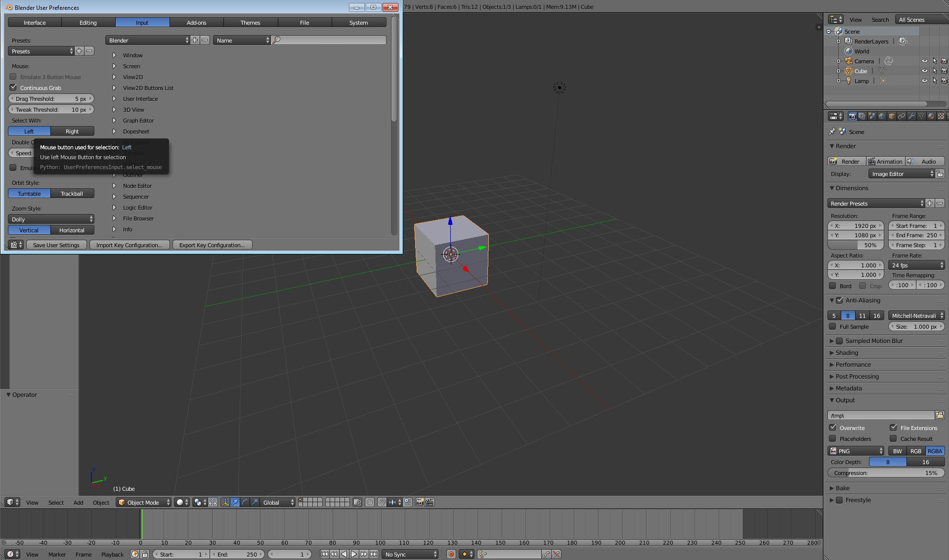Click Import Key Configuration button
The height and width of the screenshot is (560, 949).
pos(129,245)
